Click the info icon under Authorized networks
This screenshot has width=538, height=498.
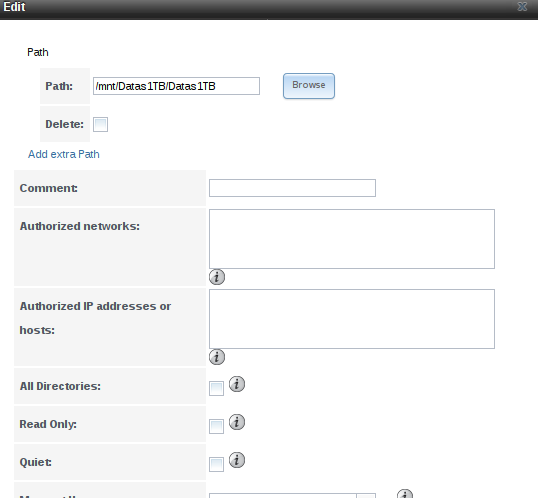[217, 277]
